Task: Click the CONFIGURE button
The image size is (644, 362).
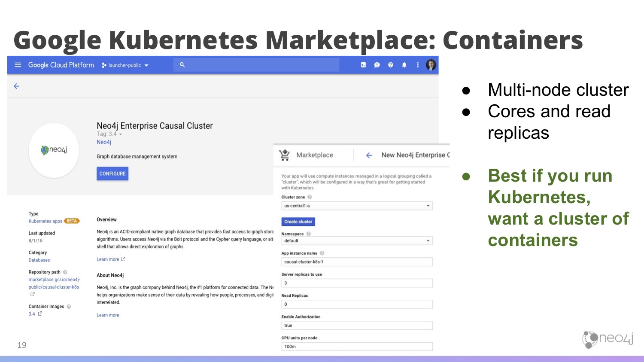Action: [112, 173]
